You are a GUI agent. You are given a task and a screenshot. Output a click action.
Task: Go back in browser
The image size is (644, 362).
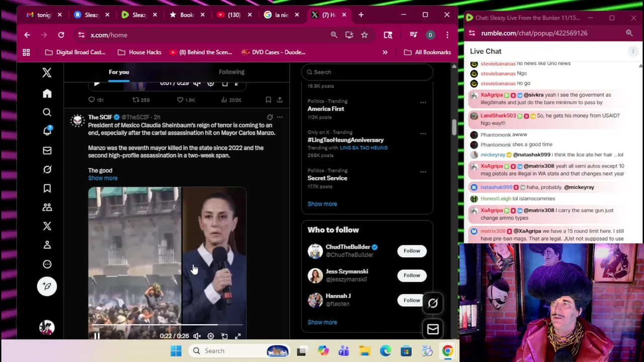(27, 35)
